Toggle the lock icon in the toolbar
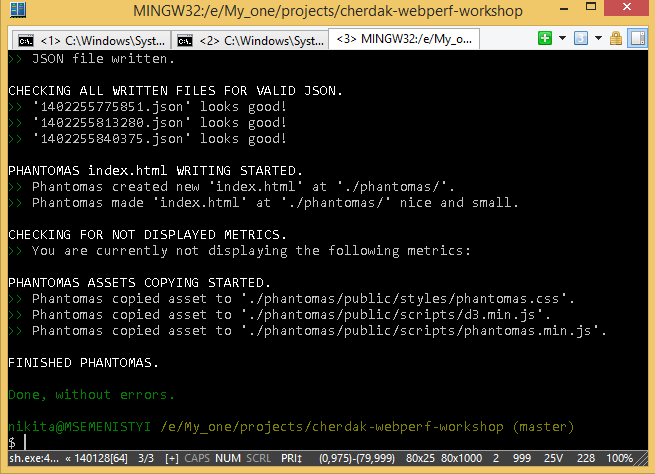The height and width of the screenshot is (474, 655). point(616,38)
